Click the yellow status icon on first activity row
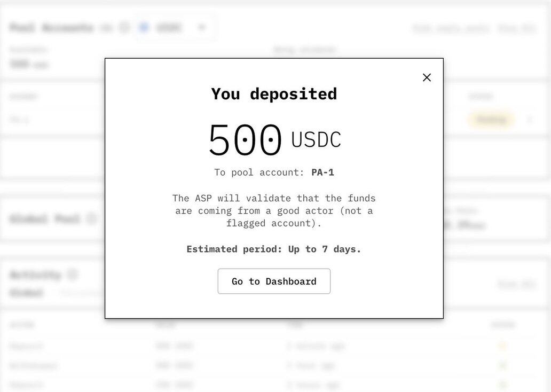 point(502,346)
